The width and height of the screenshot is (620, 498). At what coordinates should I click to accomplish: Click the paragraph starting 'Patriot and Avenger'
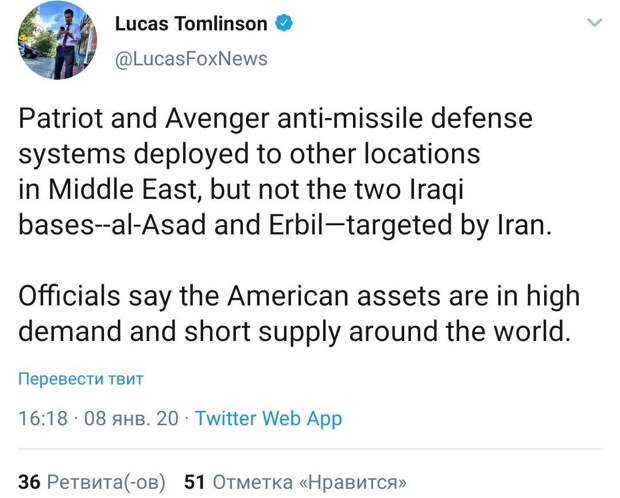[285, 172]
